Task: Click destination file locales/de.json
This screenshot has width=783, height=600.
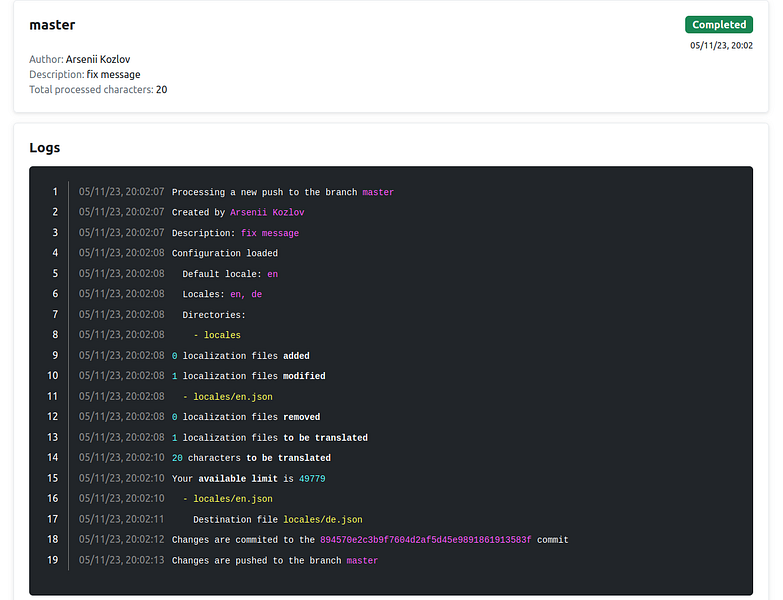Action: pos(323,520)
